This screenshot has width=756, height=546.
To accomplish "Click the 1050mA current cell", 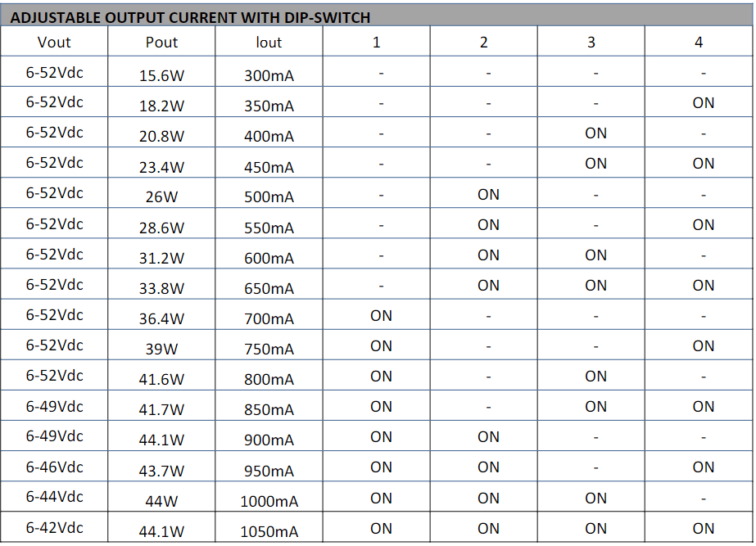I will 269,531.
